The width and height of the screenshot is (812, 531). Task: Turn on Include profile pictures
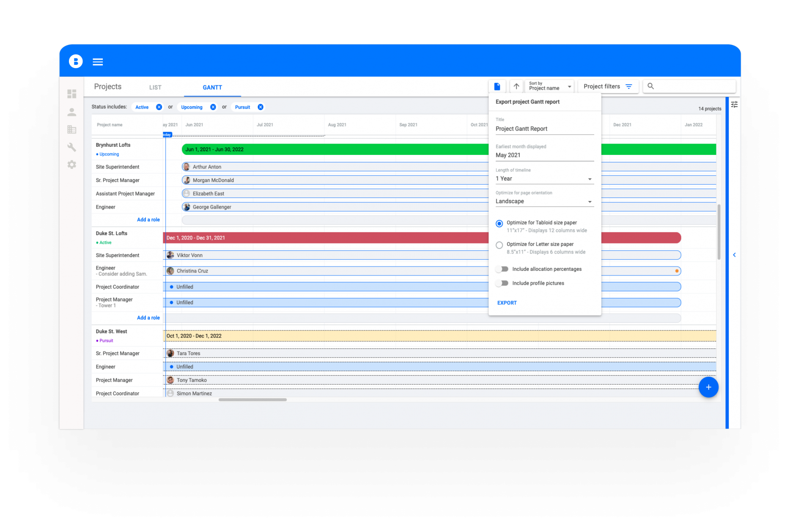(x=502, y=283)
